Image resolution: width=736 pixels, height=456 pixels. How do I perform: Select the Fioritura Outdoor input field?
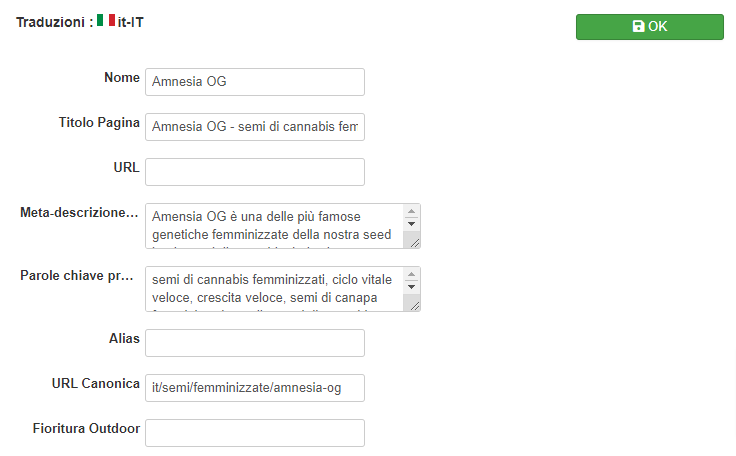pyautogui.click(x=255, y=433)
